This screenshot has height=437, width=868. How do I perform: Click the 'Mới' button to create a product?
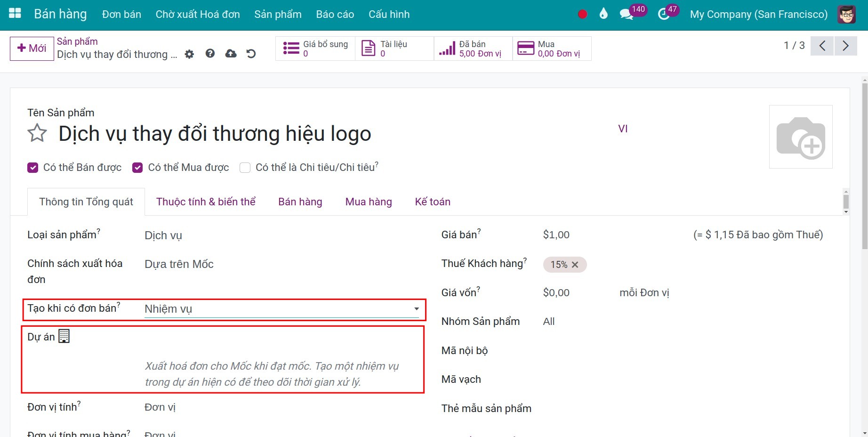pos(31,48)
